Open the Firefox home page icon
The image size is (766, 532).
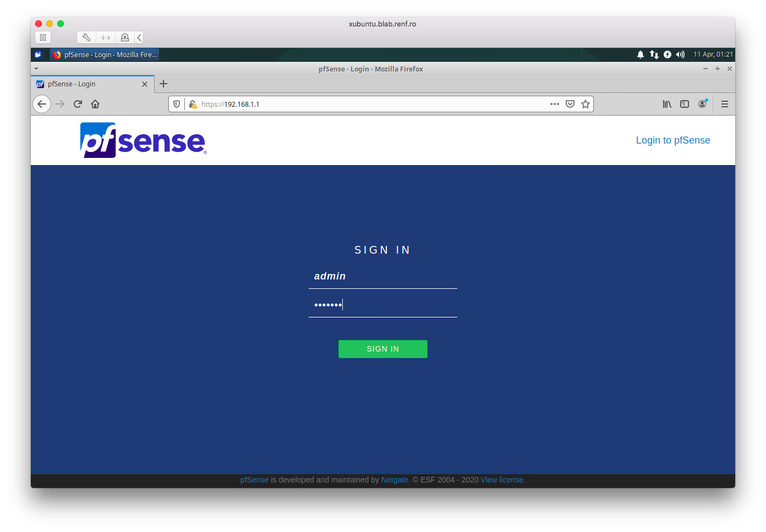95,104
